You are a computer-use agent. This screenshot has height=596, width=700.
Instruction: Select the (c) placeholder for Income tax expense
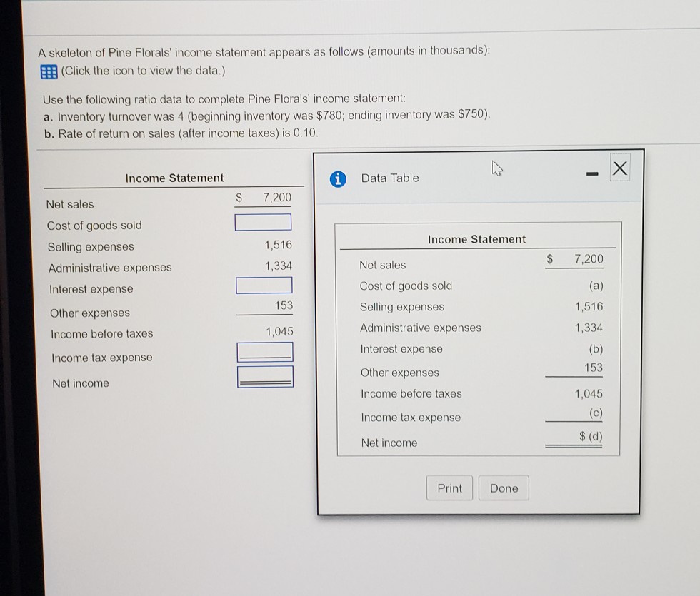tap(595, 413)
